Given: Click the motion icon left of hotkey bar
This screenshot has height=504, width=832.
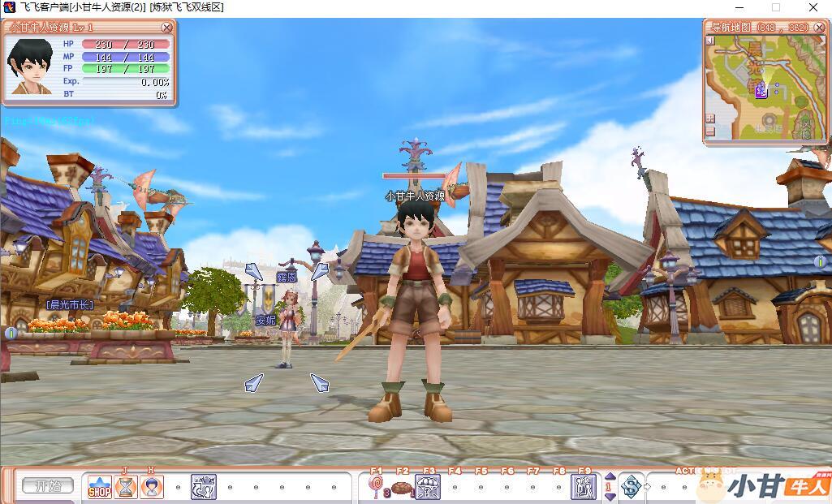Looking at the screenshot, I should coord(203,487).
